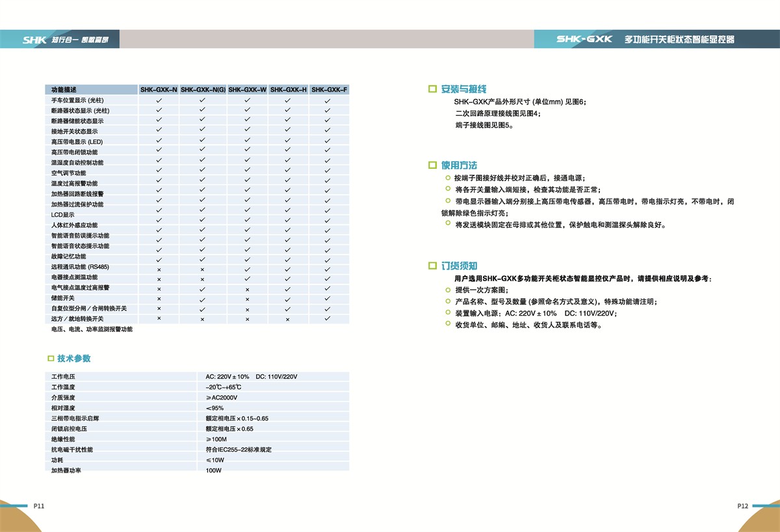Click the 绝缘性能 parameter label
Viewport: 780px width, 532px height.
[63, 439]
